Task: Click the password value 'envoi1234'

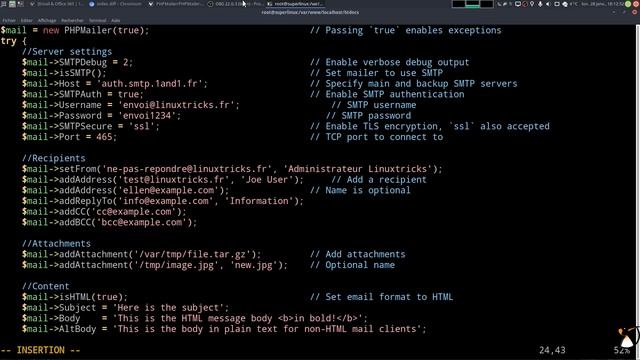Action: pyautogui.click(x=147, y=116)
